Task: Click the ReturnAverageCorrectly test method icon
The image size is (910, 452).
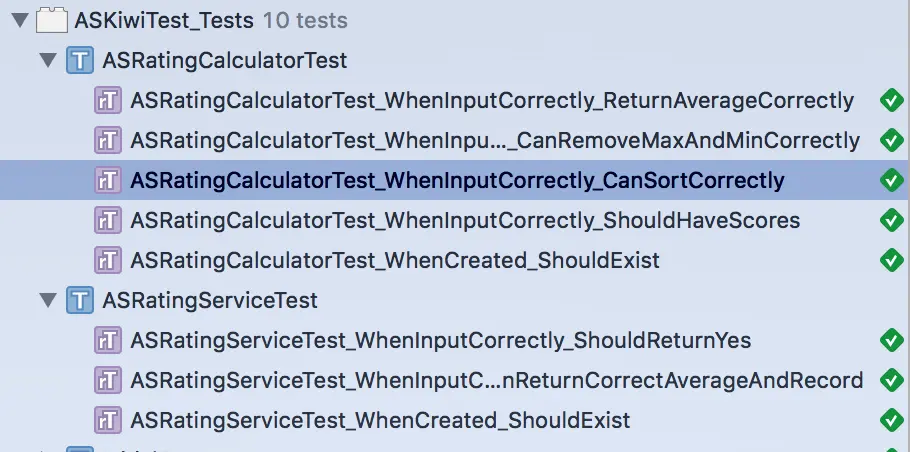Action: pyautogui.click(x=108, y=100)
